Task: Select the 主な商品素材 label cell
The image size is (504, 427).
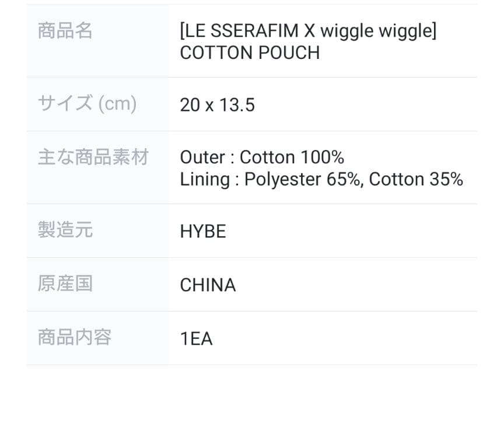Action: [x=93, y=157]
